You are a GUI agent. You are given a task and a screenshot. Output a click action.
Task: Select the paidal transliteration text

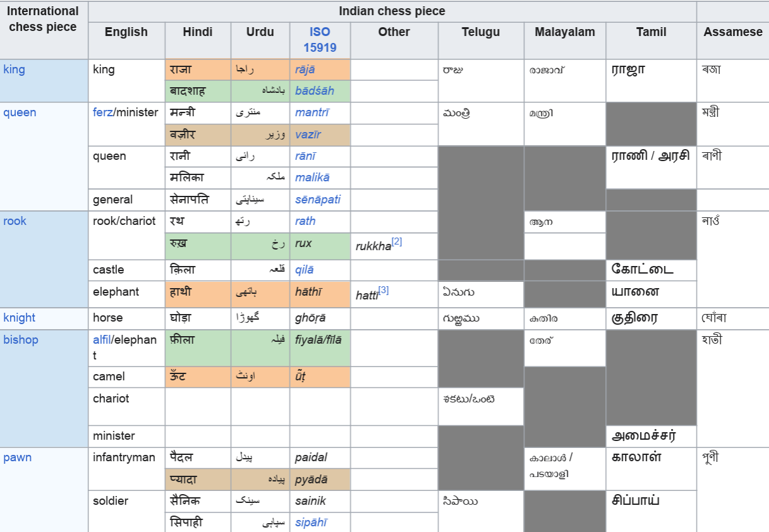(311, 457)
